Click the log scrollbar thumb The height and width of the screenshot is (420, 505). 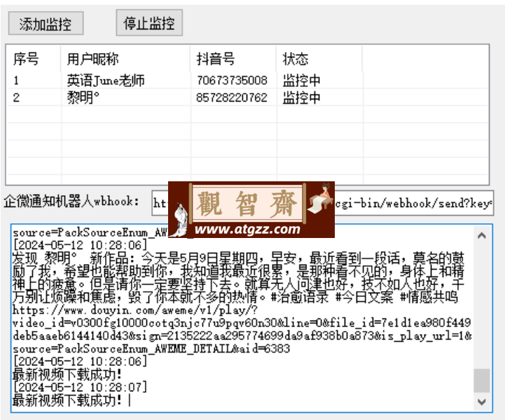pos(482,381)
